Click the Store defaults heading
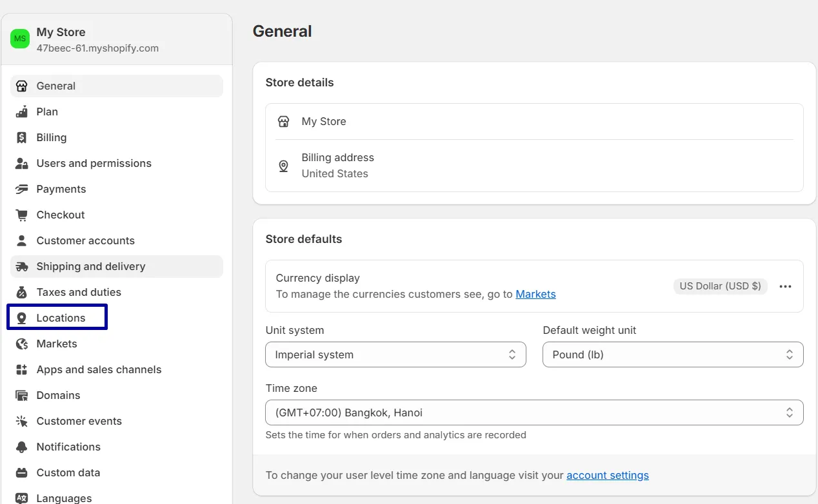 [304, 239]
